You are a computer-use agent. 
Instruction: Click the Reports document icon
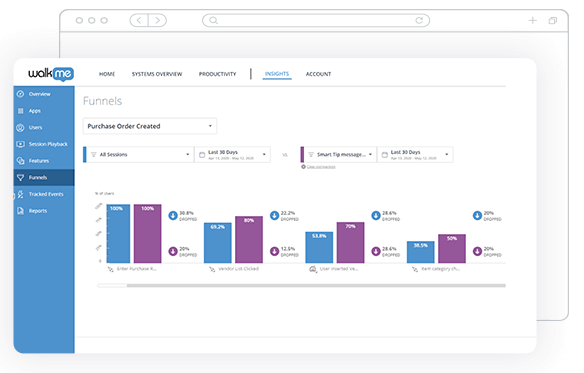point(20,211)
